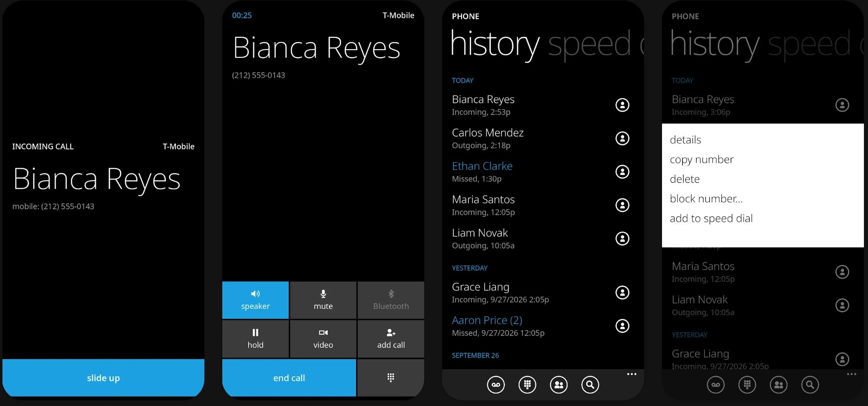The height and width of the screenshot is (406, 868).
Task: Tap the TODAY group header, third screen
Action: point(463,81)
